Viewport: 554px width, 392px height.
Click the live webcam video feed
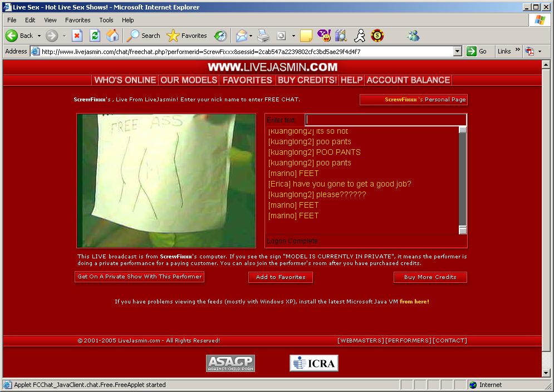(166, 180)
